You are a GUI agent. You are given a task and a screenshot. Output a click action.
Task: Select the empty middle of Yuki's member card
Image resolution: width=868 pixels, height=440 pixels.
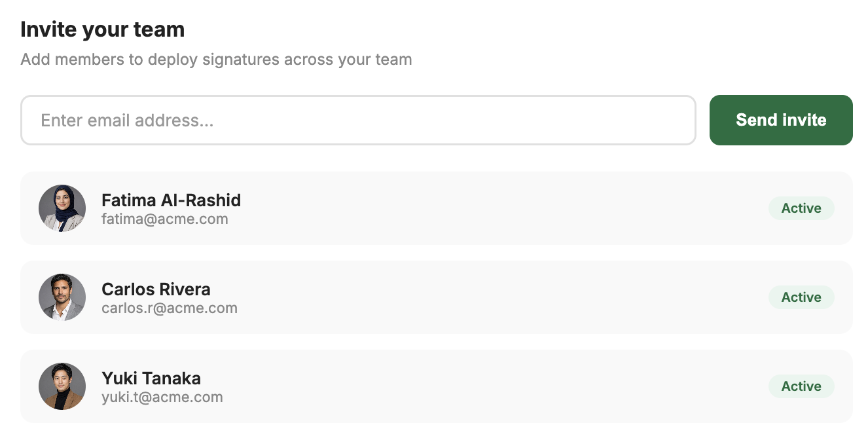tap(497, 386)
